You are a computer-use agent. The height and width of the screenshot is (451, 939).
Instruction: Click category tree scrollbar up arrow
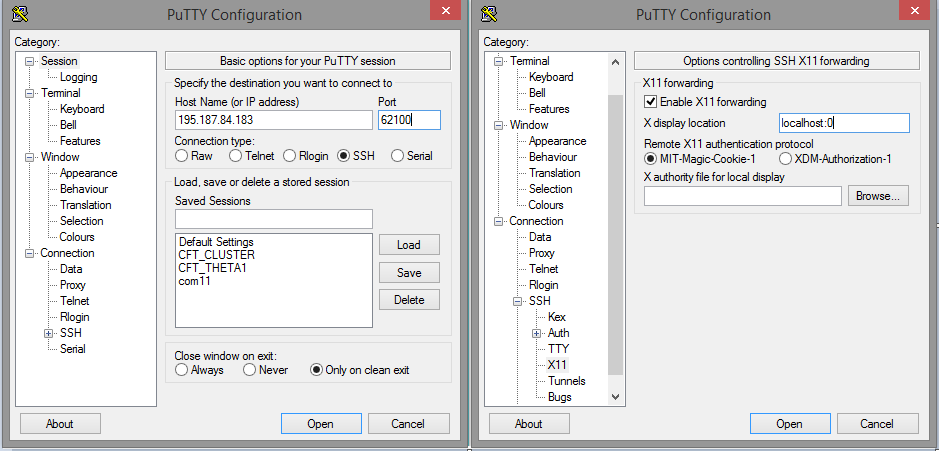[616, 62]
